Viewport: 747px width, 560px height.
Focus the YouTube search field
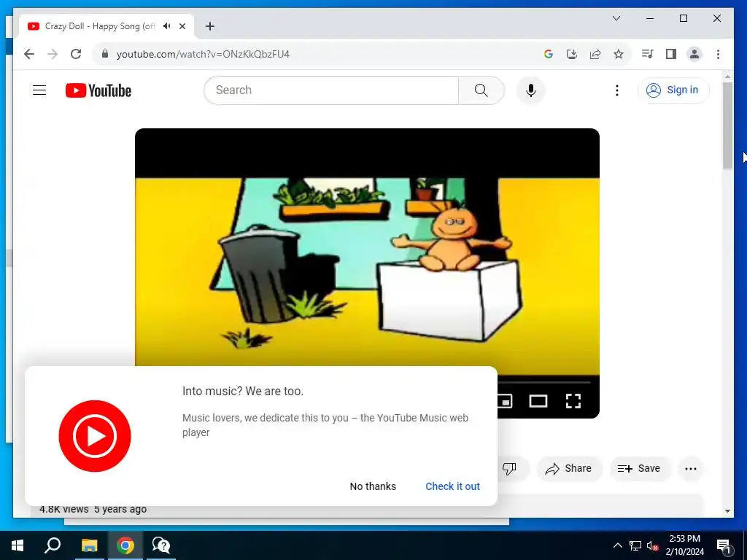331,90
